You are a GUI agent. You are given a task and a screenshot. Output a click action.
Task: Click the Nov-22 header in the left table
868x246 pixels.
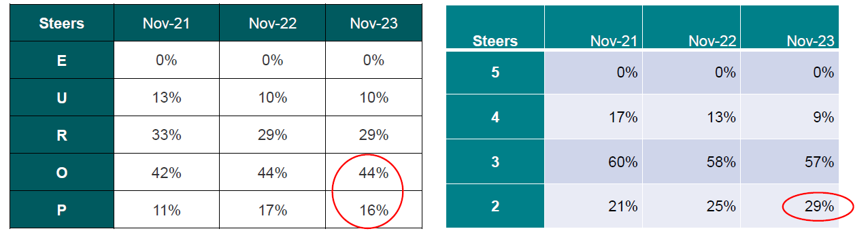tap(272, 24)
